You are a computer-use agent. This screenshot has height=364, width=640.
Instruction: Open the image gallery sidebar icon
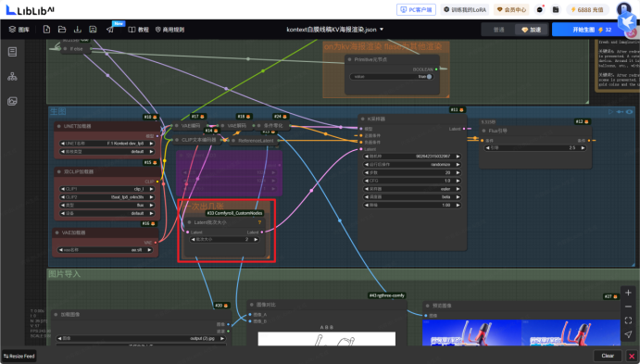point(12,101)
